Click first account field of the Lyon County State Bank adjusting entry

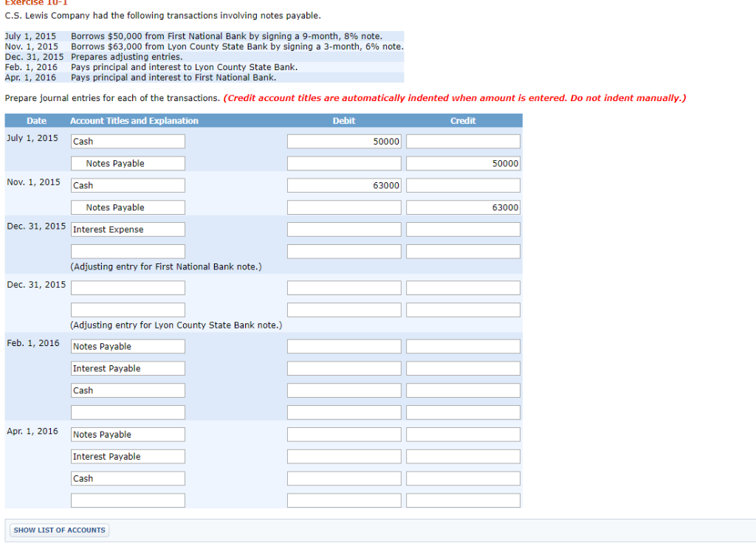coord(128,288)
